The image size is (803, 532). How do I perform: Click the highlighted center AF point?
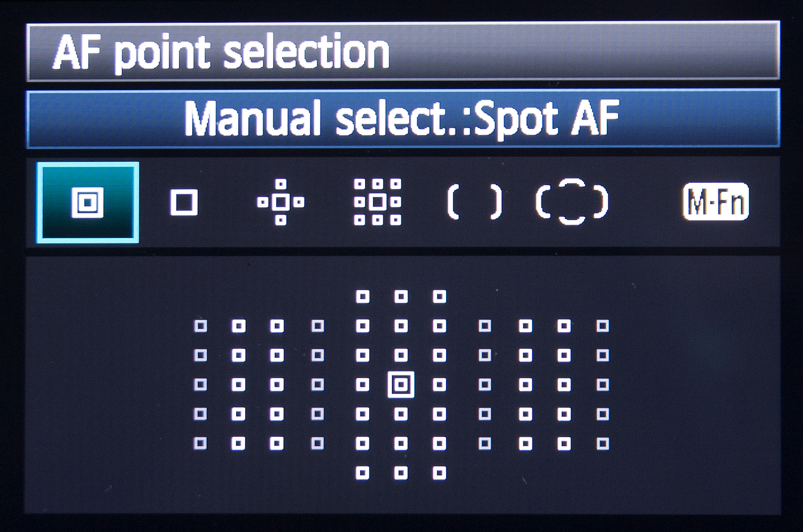pos(401,385)
